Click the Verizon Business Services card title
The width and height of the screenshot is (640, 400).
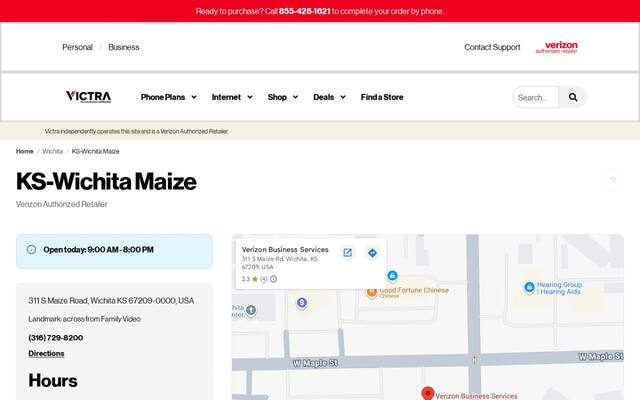(x=285, y=249)
